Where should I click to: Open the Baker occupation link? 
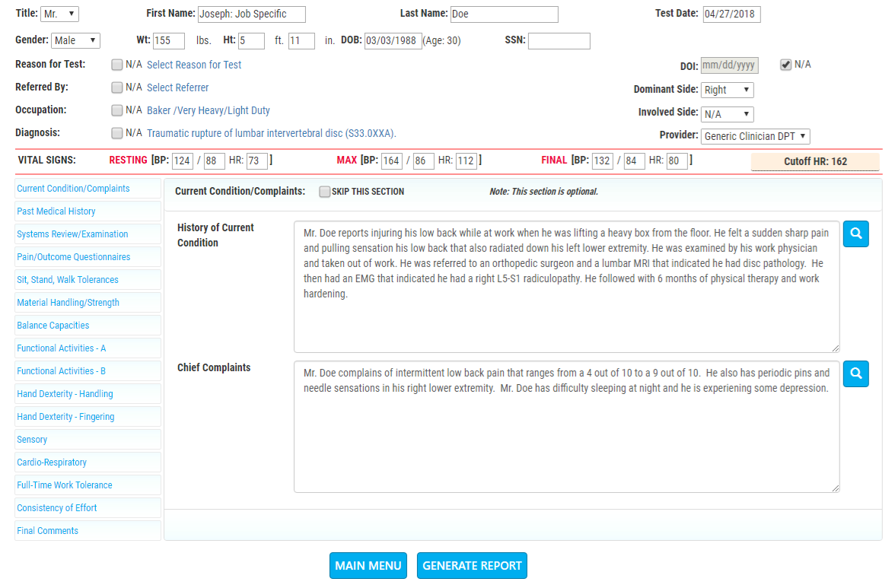tap(209, 110)
